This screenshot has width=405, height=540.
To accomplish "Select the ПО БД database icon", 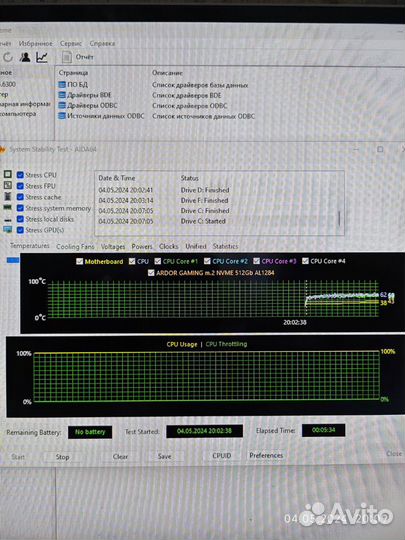I will [x=62, y=85].
